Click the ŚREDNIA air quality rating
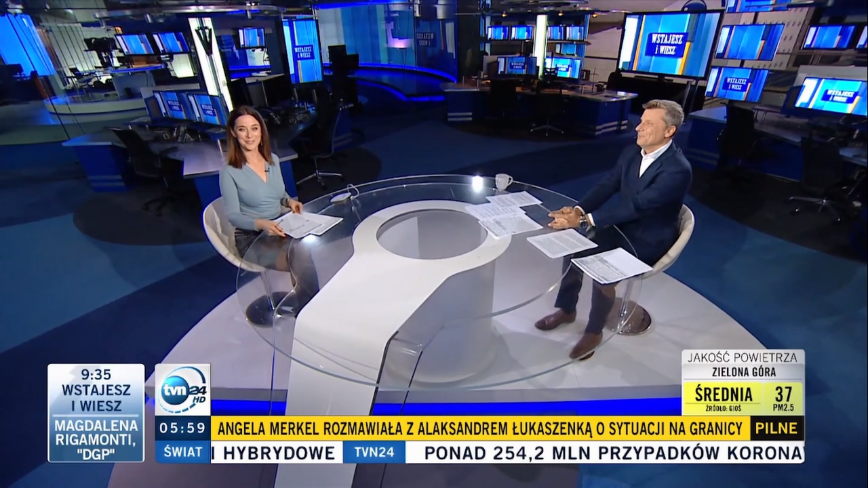The width and height of the screenshot is (868, 488). tap(723, 394)
